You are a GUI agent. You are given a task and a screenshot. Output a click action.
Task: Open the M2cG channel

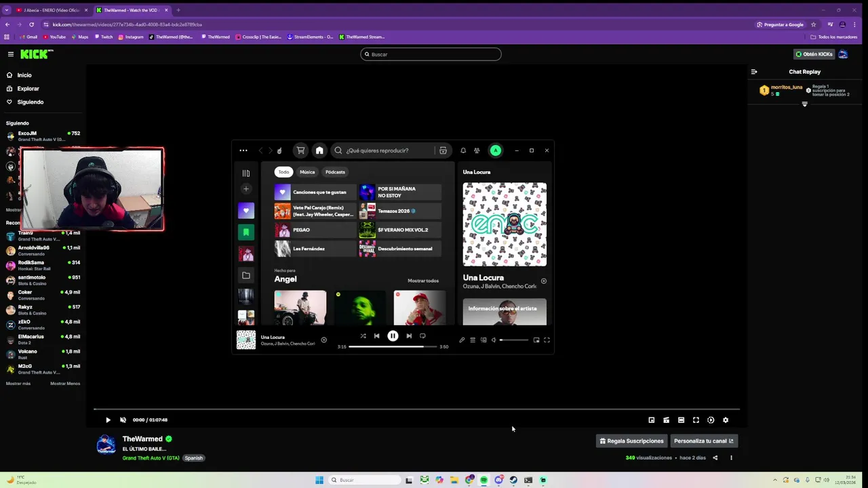(43, 369)
